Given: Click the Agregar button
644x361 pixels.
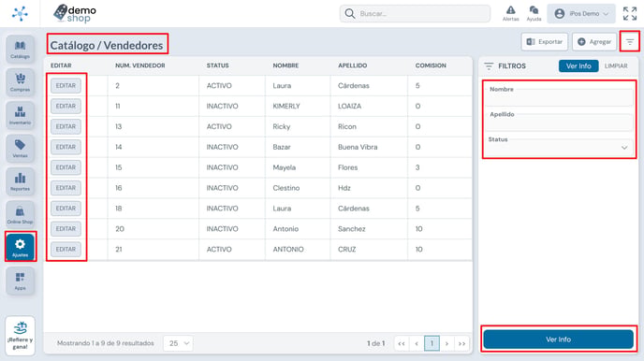Looking at the screenshot, I should [x=594, y=42].
